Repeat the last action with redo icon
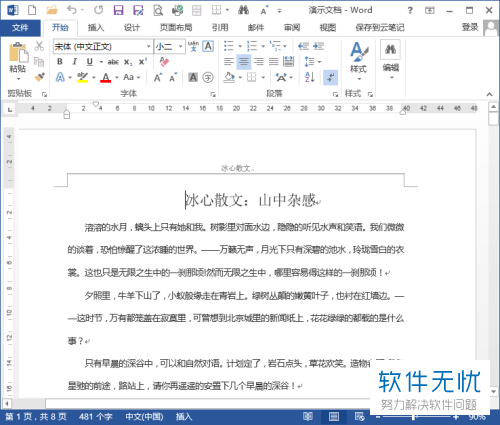This screenshot has width=500, height=425. coord(98,10)
